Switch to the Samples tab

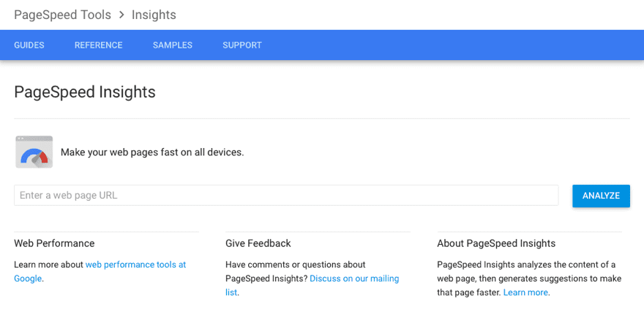173,45
